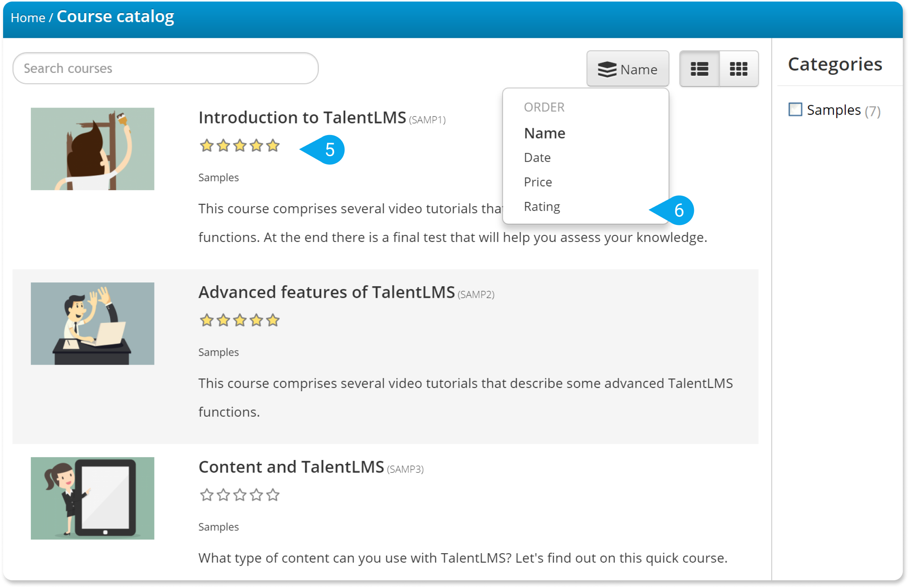Open the Home breadcrumb link
The width and height of the screenshot is (909, 588).
[28, 17]
